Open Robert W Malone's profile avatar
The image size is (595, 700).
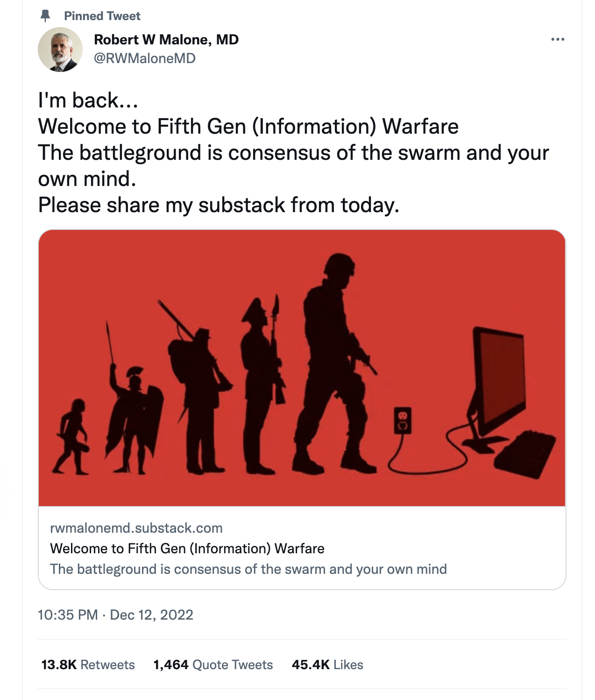click(x=60, y=50)
